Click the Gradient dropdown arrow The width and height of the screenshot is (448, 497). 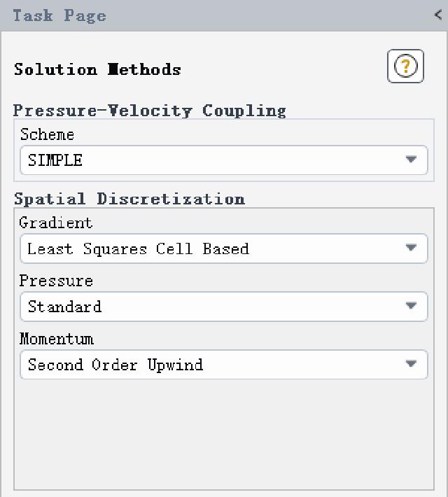tap(411, 247)
